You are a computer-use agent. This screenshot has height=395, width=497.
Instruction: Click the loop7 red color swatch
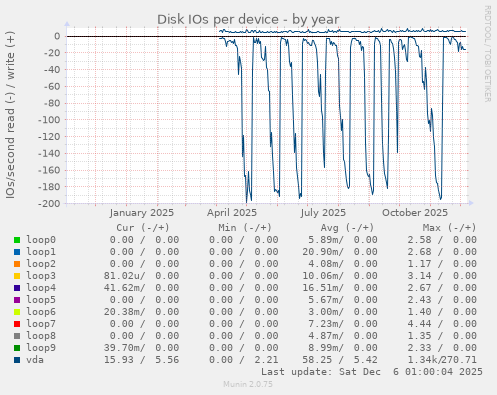(x=17, y=324)
